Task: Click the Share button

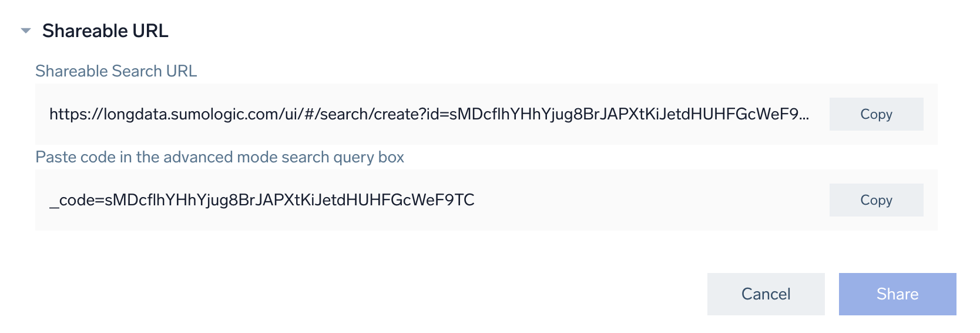Action: tap(897, 294)
